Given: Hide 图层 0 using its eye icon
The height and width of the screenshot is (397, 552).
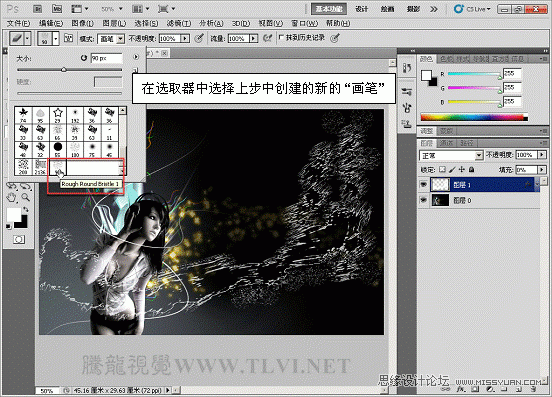Looking at the screenshot, I should point(424,200).
